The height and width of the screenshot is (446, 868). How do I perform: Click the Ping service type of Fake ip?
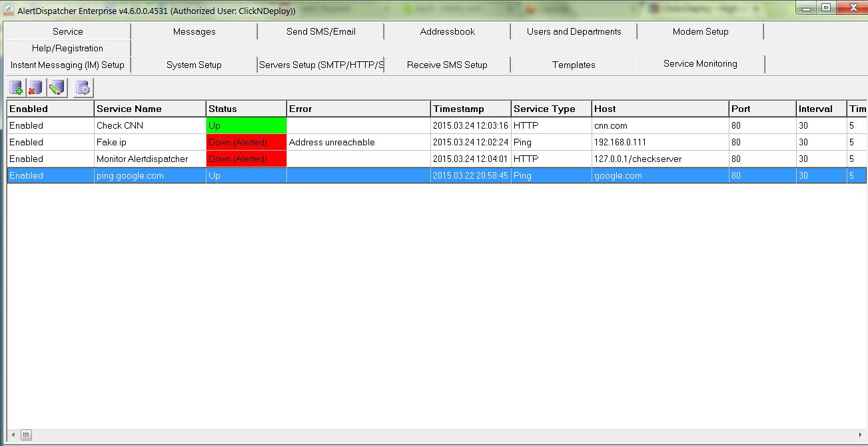click(x=552, y=142)
